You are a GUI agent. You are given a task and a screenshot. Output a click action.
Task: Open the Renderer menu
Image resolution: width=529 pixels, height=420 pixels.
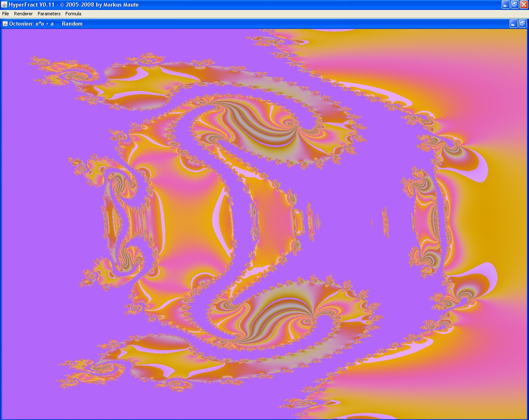tap(23, 14)
